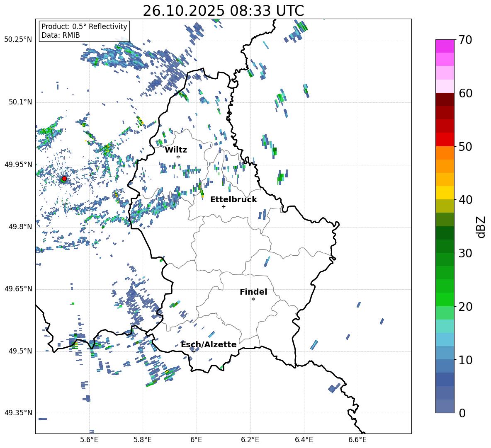This screenshot has height=448, width=491.
Task: Click the 49.35°N latitude tick label
Action: coord(18,413)
